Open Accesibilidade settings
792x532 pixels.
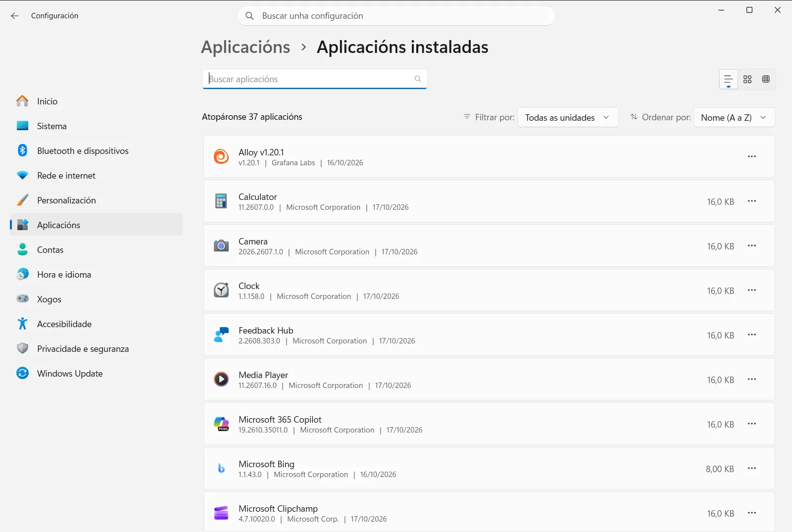97,324
